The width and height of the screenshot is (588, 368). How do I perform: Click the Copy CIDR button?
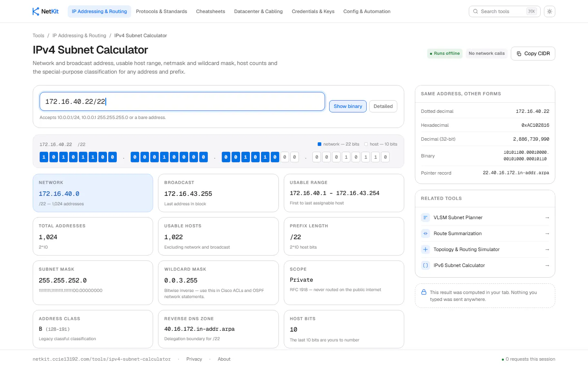tap(533, 54)
